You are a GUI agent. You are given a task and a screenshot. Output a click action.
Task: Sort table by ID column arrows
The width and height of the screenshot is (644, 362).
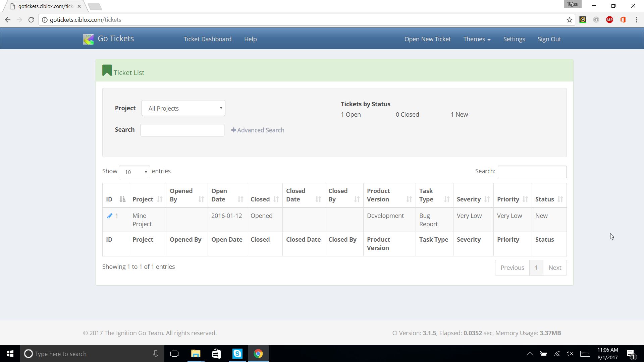pyautogui.click(x=122, y=199)
